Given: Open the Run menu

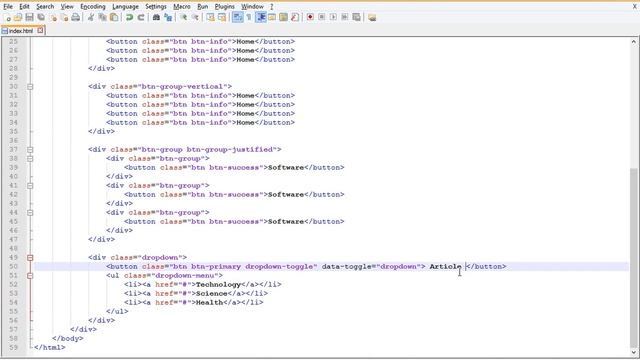Looking at the screenshot, I should tap(202, 7).
